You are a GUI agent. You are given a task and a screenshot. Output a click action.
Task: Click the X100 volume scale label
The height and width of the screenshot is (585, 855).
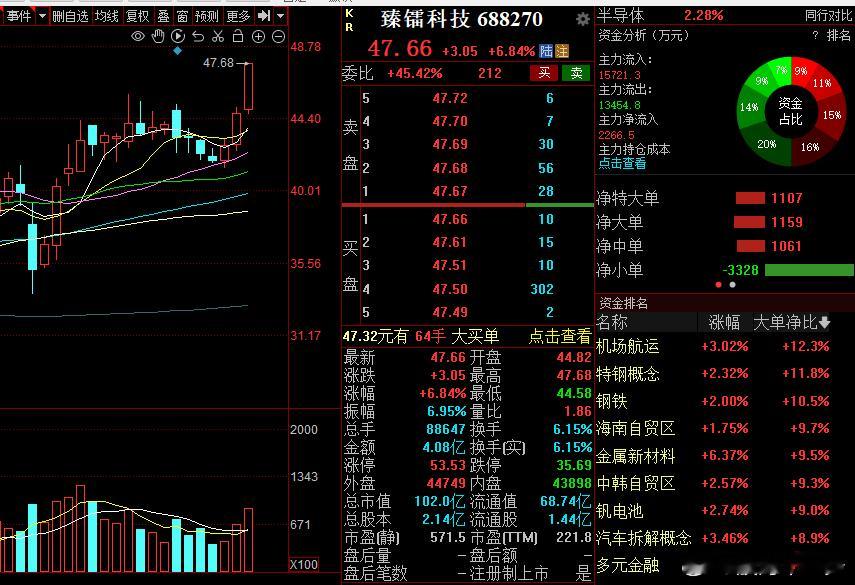tap(304, 564)
